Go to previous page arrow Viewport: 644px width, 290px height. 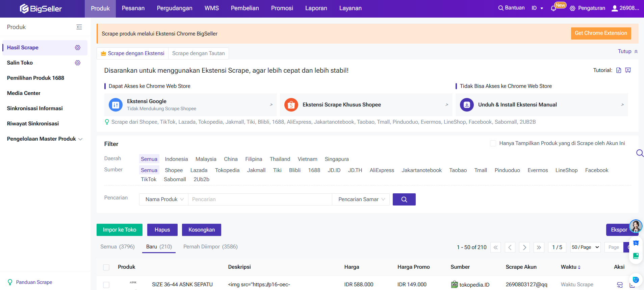point(510,247)
